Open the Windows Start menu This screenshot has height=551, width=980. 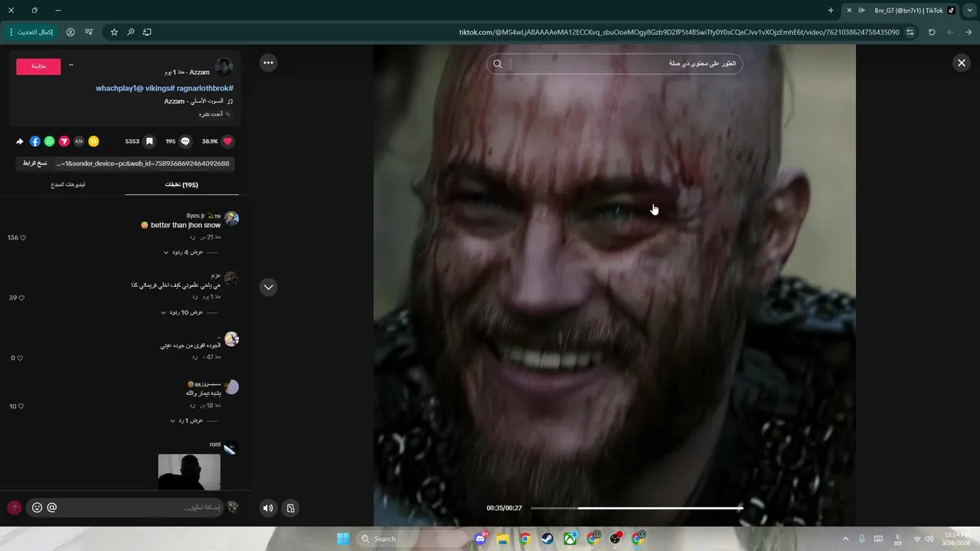pos(343,539)
